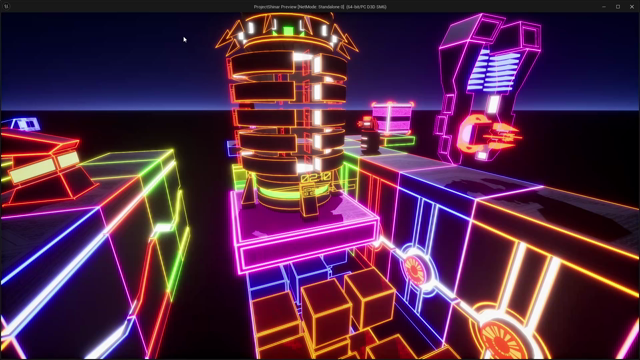Click the 02:10 timer display on tower
The height and width of the screenshot is (360, 640).
click(316, 178)
